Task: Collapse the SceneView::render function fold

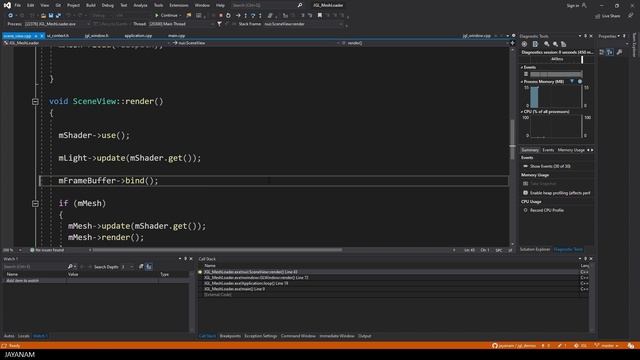Action: (x=35, y=101)
